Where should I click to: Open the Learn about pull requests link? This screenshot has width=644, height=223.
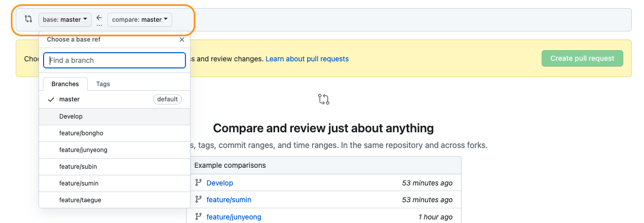pos(307,59)
